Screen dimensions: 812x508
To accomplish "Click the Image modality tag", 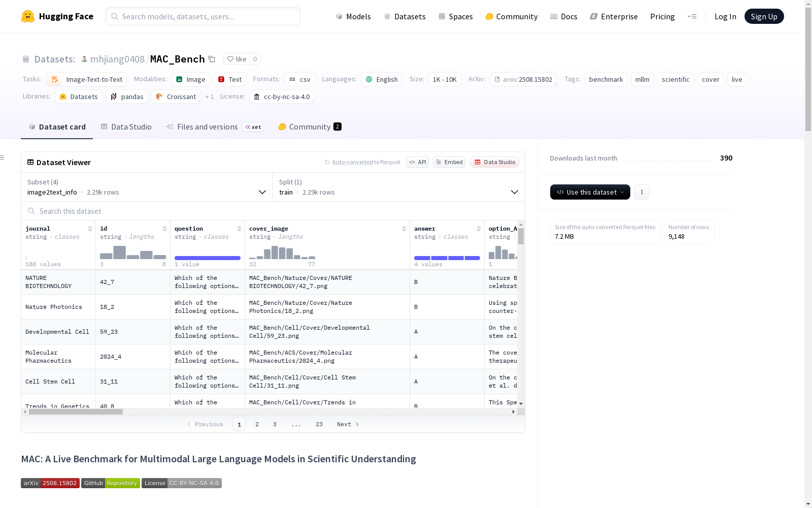I will (190, 79).
